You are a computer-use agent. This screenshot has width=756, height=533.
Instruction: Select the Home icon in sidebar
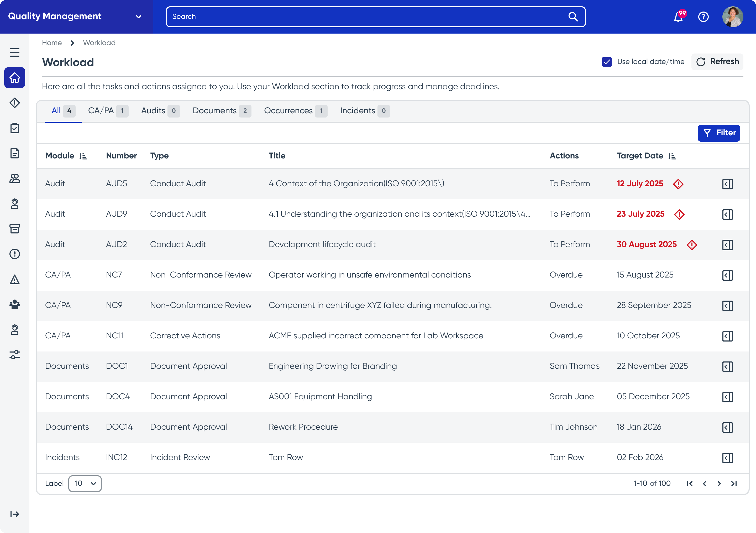pos(14,78)
